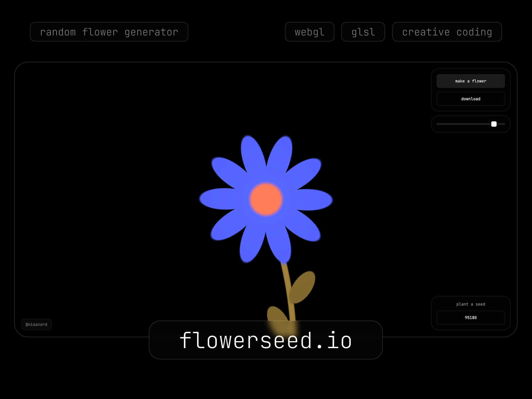Click the flowerseed.io title banner
Screen dimensions: 532x399
266,340
